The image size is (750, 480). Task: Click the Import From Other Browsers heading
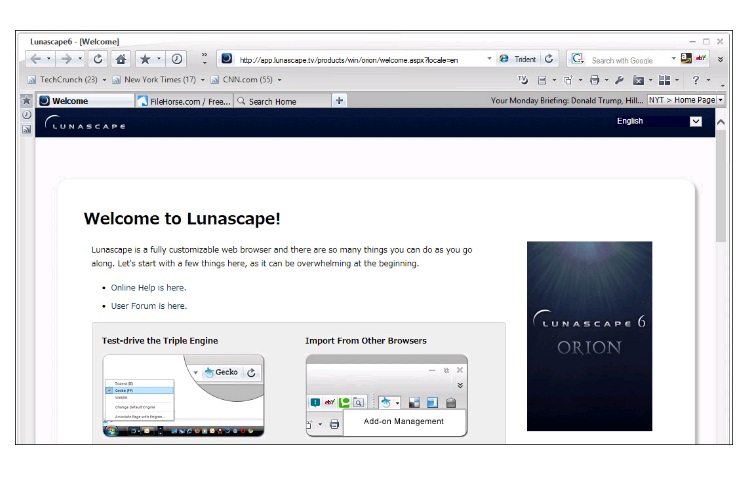point(366,341)
